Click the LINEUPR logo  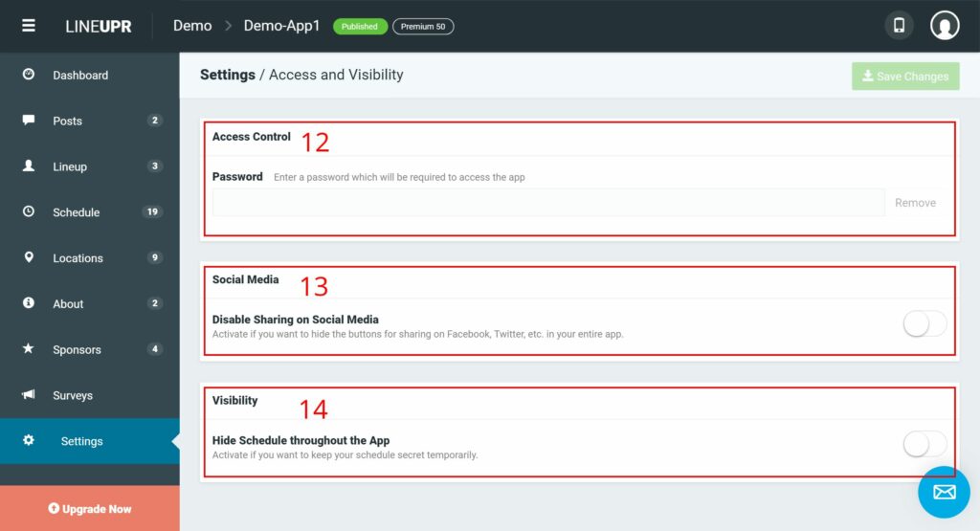pyautogui.click(x=99, y=26)
